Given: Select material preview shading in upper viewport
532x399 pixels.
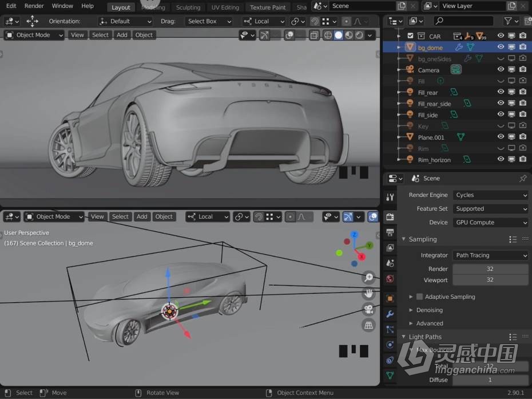Looking at the screenshot, I should [349, 35].
